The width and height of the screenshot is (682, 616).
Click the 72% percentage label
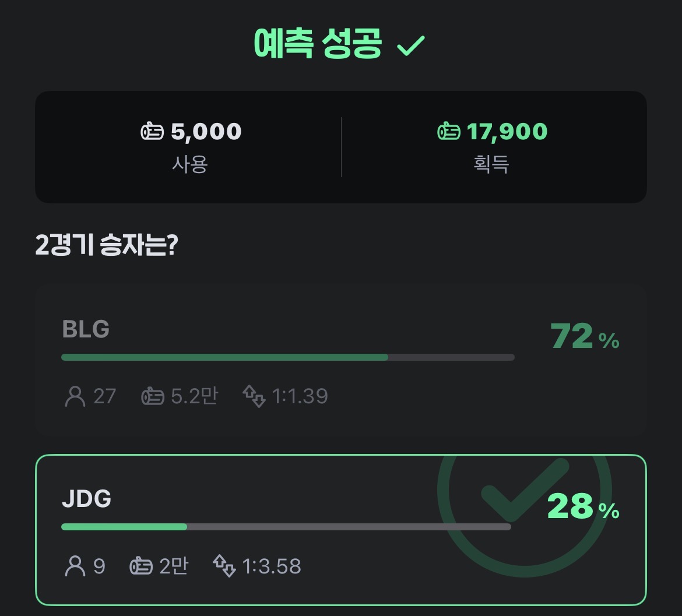click(x=584, y=337)
